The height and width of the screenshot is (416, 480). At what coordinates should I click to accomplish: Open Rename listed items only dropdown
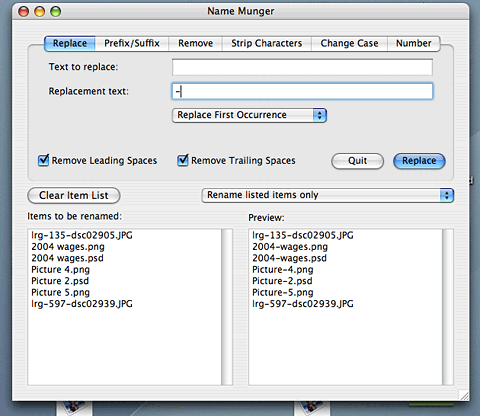click(328, 195)
